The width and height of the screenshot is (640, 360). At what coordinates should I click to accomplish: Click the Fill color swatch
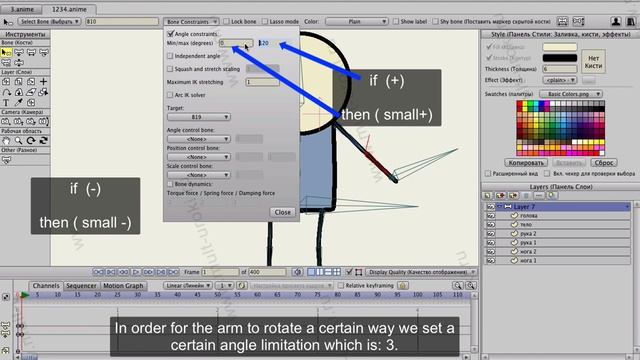[560, 47]
